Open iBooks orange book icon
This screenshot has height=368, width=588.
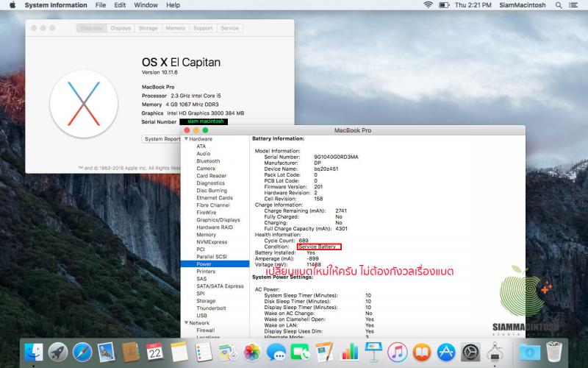[x=422, y=353]
